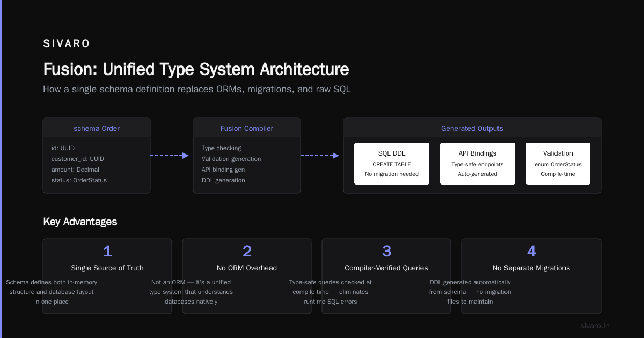Click the number 3 advantage icon
Image resolution: width=644 pixels, height=338 pixels.
pos(386,251)
